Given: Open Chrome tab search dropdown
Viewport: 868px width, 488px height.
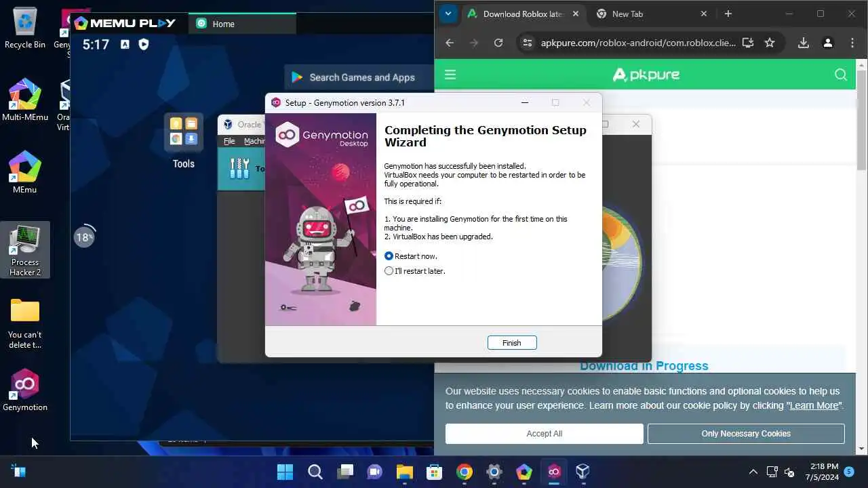Looking at the screenshot, I should [x=448, y=14].
